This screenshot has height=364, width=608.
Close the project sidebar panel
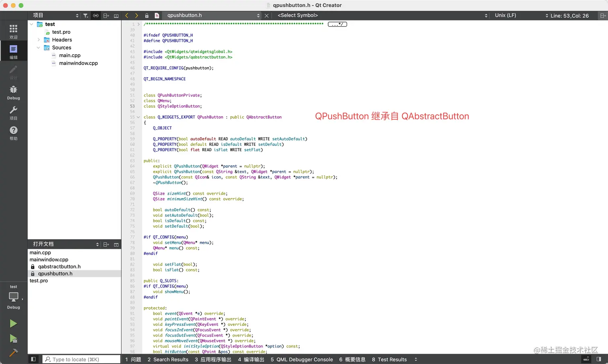(116, 16)
